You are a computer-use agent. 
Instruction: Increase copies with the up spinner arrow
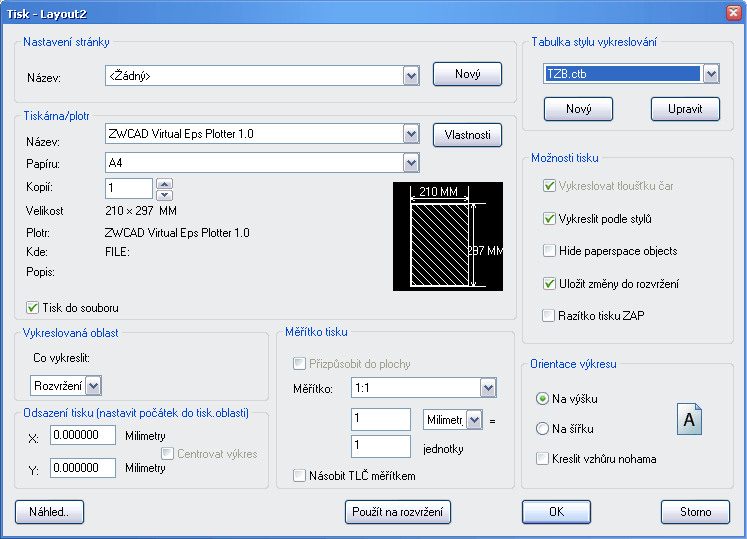[166, 183]
